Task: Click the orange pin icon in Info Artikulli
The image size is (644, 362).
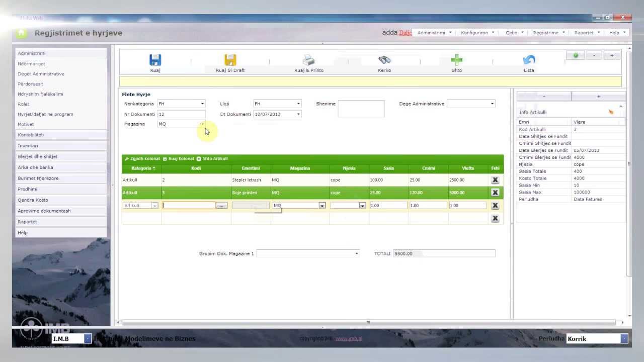Action: (x=611, y=112)
